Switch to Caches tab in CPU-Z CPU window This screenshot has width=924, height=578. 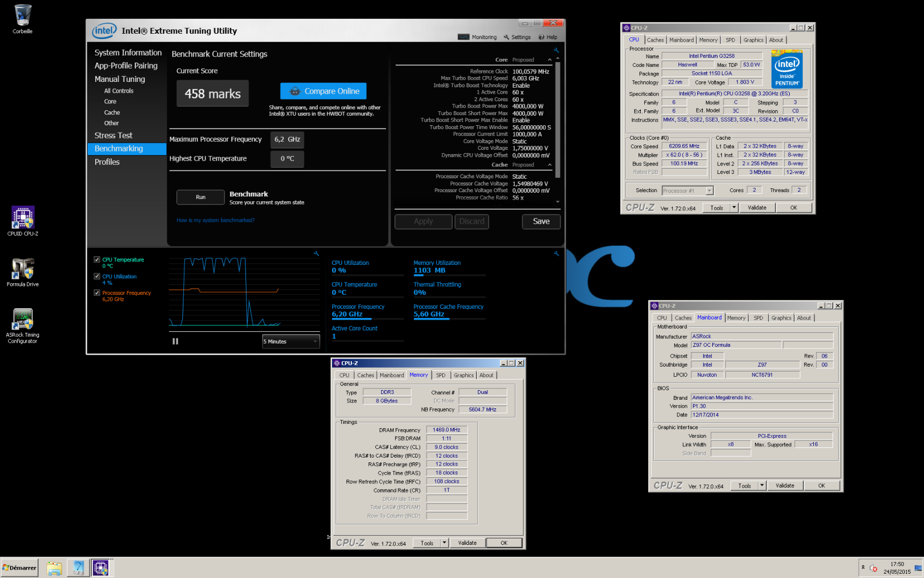pyautogui.click(x=655, y=40)
